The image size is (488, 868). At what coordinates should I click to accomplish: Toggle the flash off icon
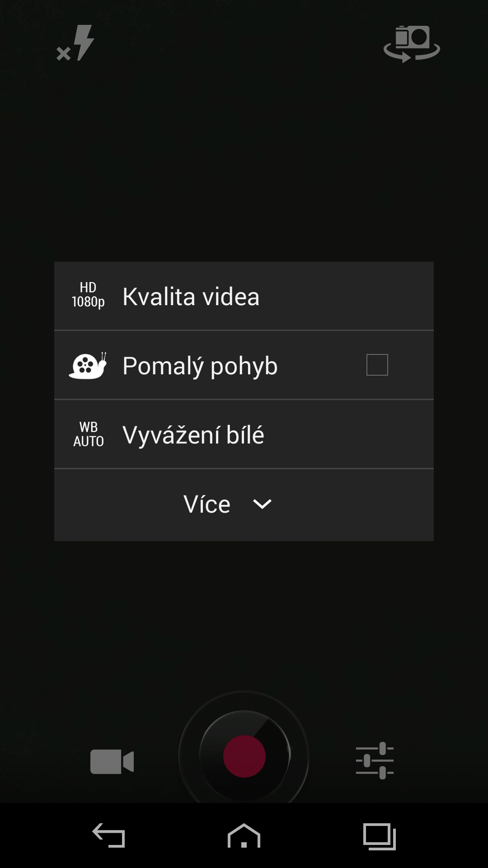75,43
